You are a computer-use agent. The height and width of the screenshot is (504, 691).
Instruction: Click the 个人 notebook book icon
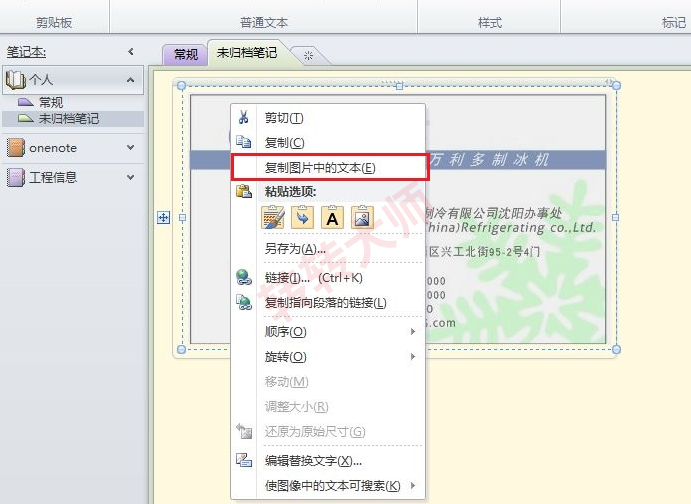15,80
